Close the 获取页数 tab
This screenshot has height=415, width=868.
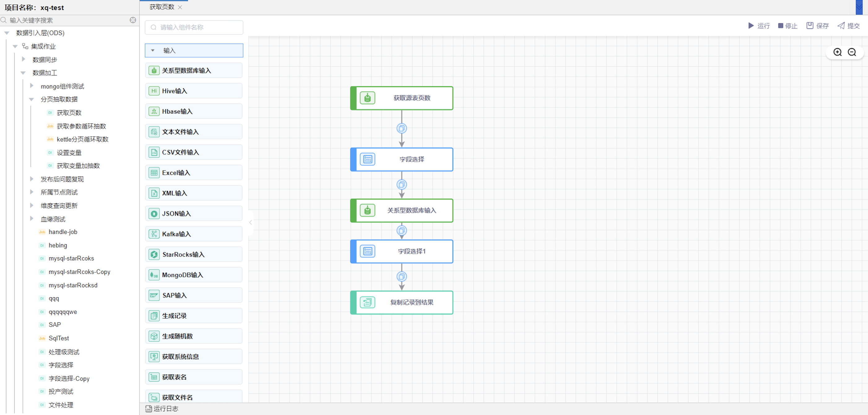click(180, 7)
